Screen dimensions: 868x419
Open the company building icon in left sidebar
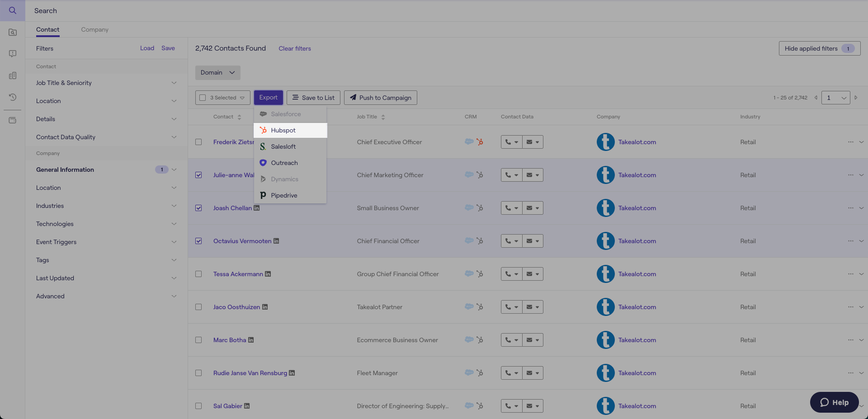click(x=13, y=75)
